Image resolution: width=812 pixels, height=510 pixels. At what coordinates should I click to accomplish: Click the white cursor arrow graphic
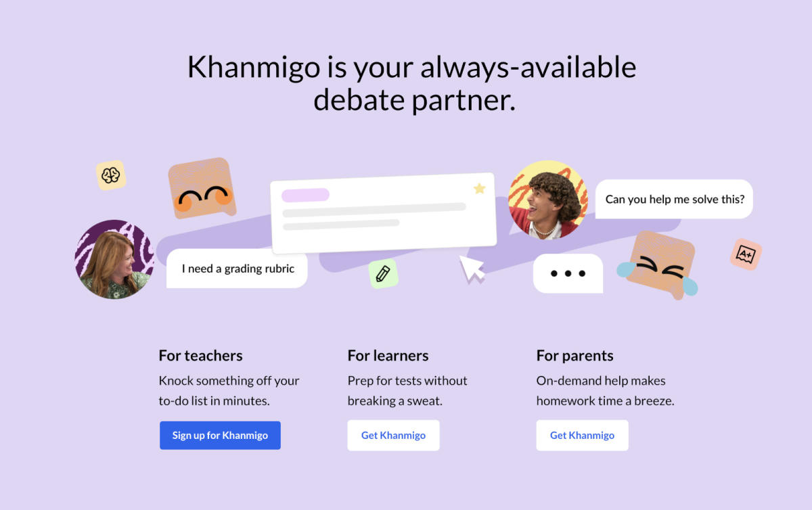[472, 268]
